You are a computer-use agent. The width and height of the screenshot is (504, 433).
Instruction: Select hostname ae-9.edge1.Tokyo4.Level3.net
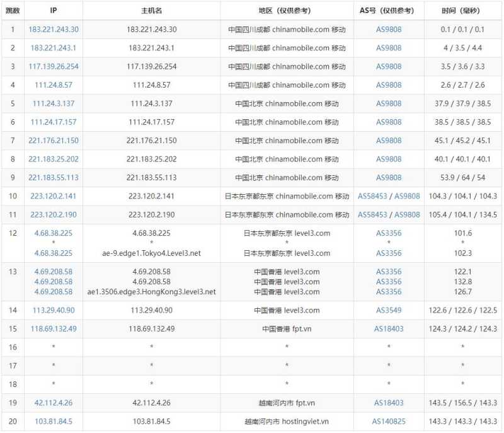tap(151, 253)
